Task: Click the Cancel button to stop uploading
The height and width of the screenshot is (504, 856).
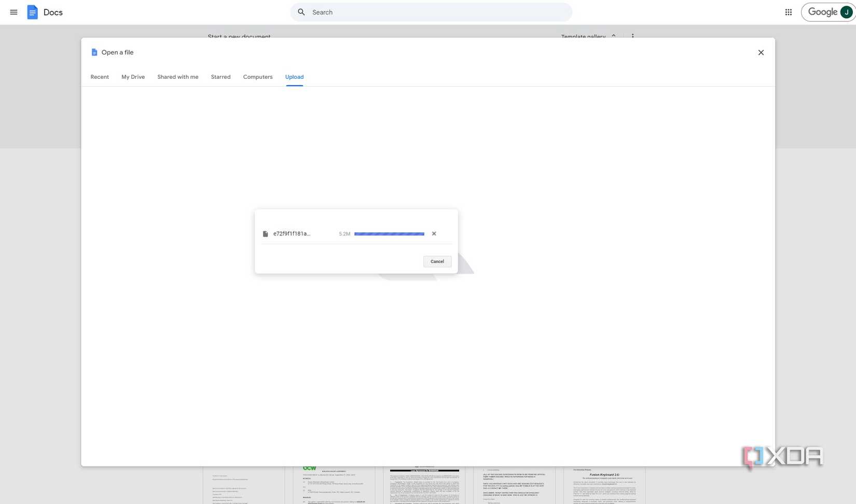Action: click(437, 261)
